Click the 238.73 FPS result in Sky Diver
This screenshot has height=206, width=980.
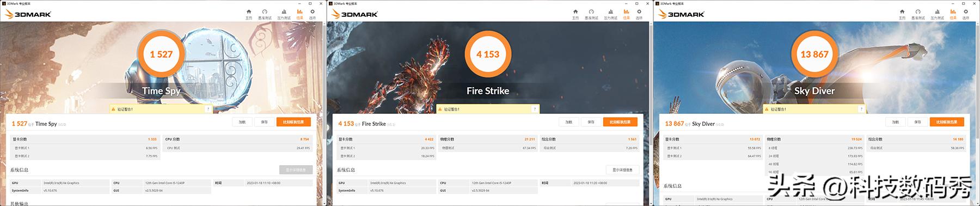click(855, 148)
